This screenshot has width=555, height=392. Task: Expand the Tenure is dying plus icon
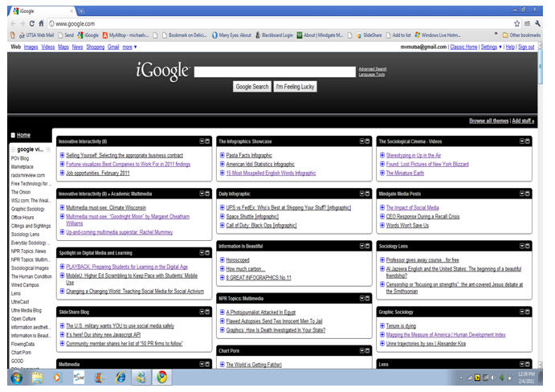click(x=382, y=326)
